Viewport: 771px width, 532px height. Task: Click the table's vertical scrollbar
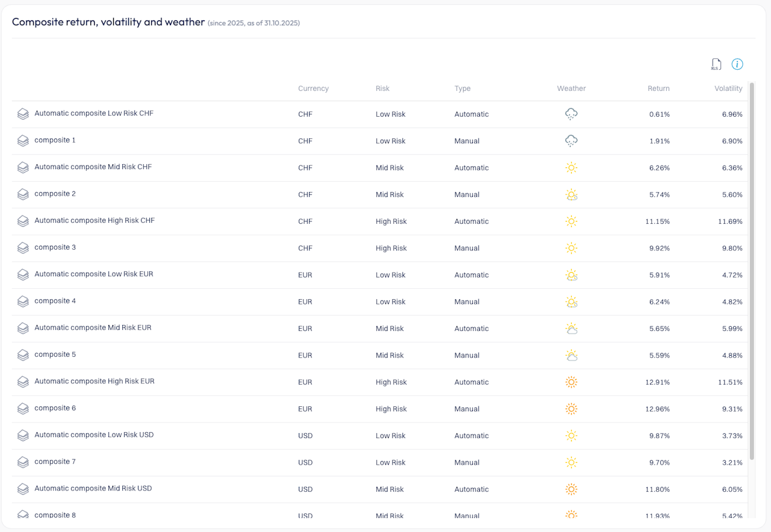(x=751, y=271)
